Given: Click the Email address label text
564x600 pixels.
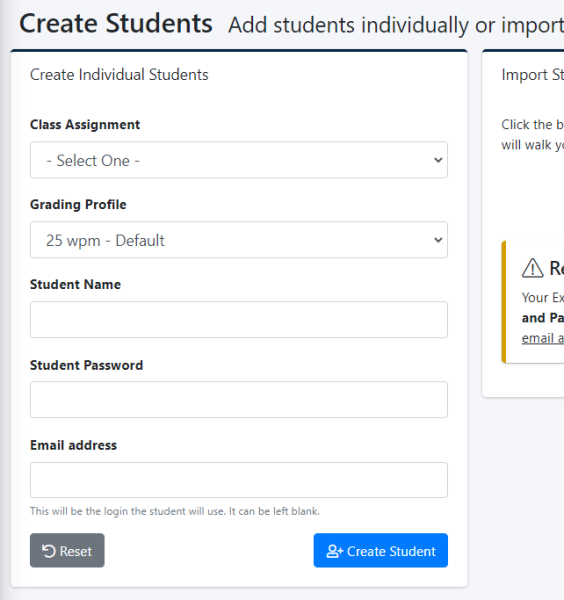Looking at the screenshot, I should (x=73, y=445).
